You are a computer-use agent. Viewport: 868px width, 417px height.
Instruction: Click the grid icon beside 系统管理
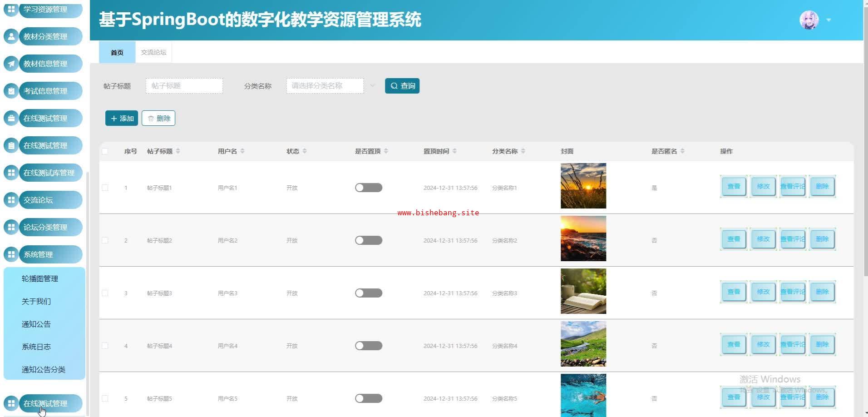coord(11,254)
